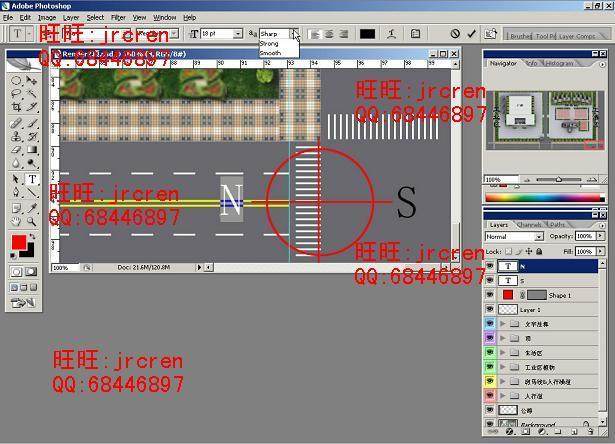Select the Path Selection tool
Viewport: 615px width, 444px height.
pyautogui.click(x=16, y=179)
